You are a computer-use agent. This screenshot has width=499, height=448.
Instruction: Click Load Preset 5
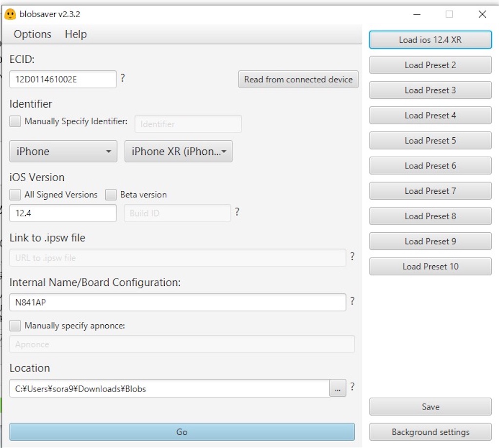430,140
